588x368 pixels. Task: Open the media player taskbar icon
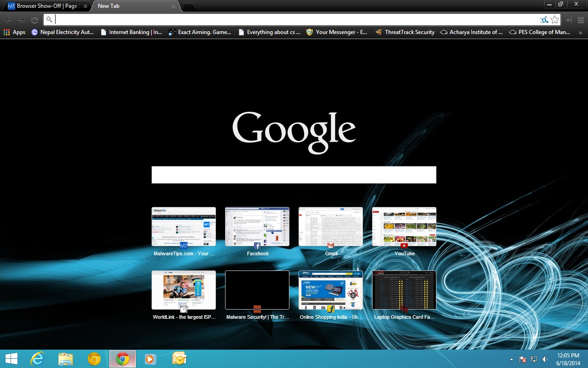point(150,359)
